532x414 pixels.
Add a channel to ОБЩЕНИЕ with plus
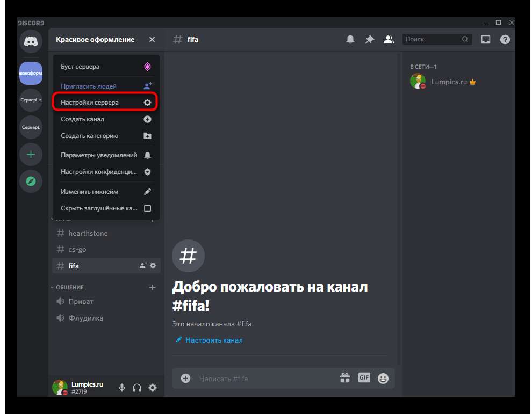point(152,287)
